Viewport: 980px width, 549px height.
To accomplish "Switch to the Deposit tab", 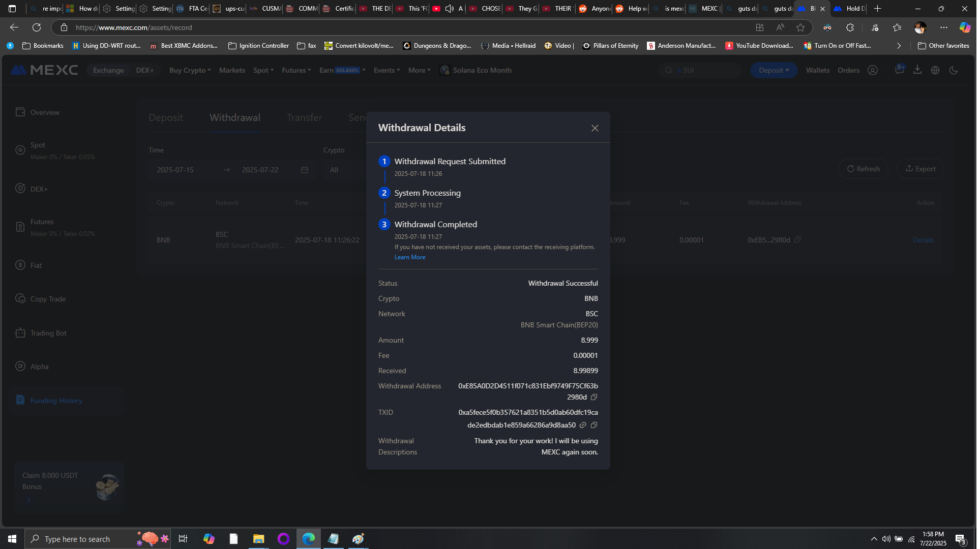I will point(166,117).
